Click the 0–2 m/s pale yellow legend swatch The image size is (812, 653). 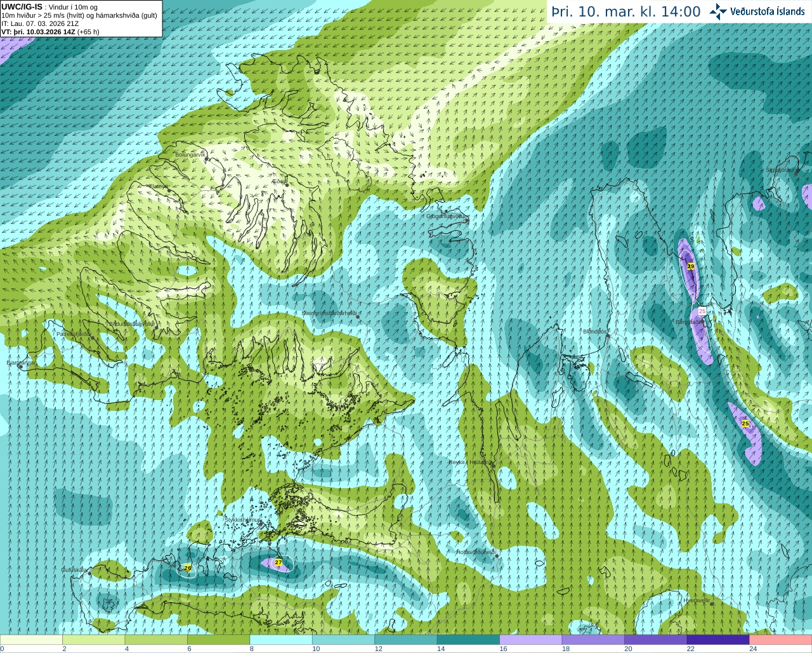(32, 639)
